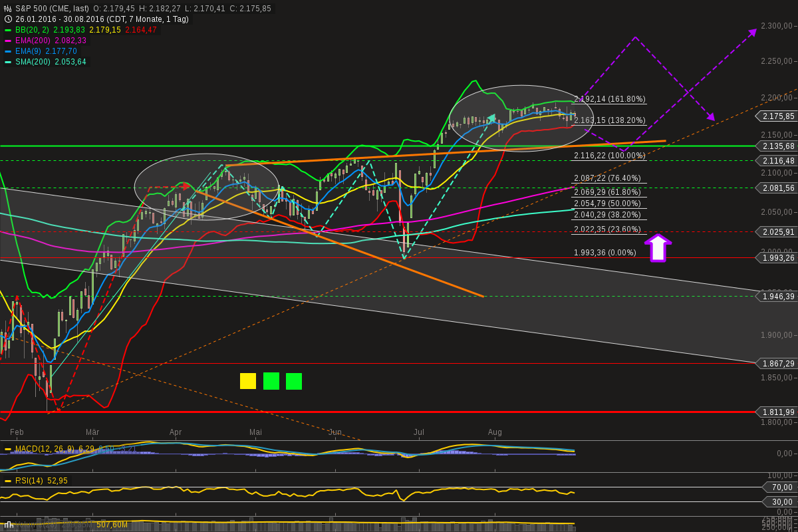Viewport: 798px width, 532px height.
Task: Click the yellow MACD legend marker
Action: click(8, 449)
